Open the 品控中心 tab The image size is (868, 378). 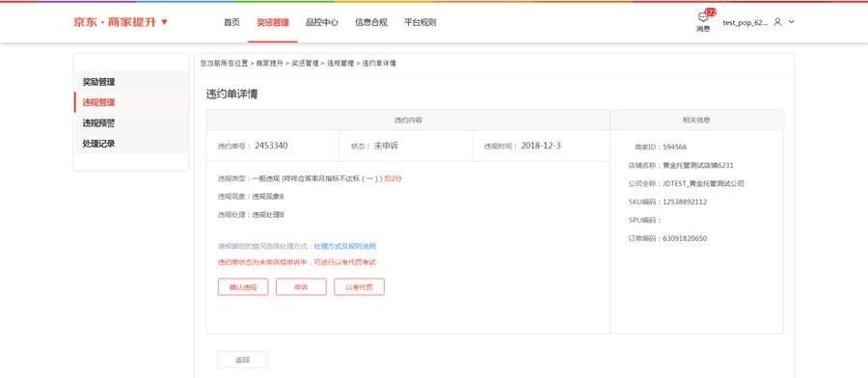[321, 23]
